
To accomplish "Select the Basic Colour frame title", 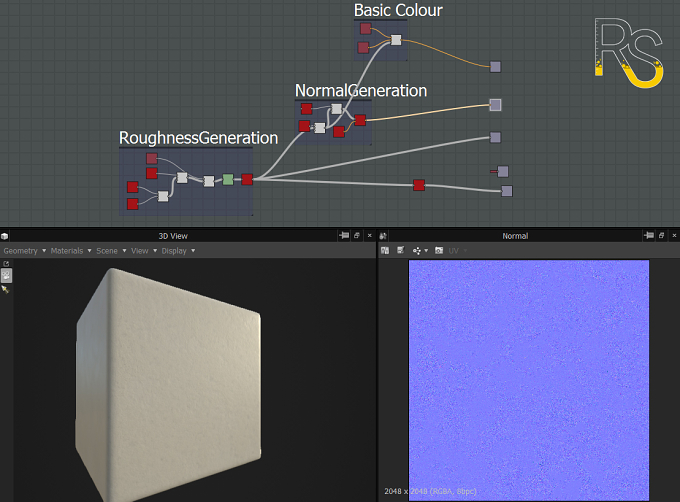I will tap(398, 10).
